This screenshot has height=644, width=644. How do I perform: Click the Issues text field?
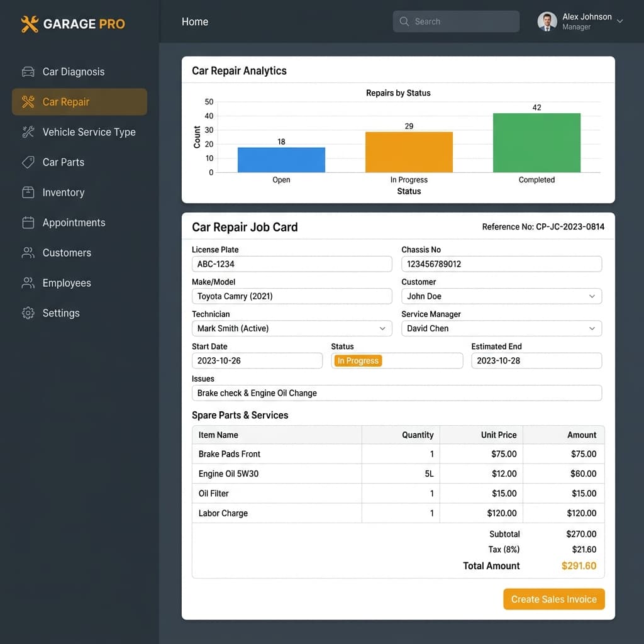click(x=397, y=393)
